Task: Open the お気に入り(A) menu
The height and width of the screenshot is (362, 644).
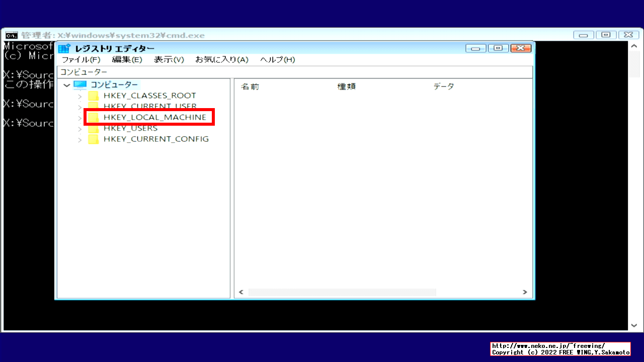Action: click(x=221, y=59)
